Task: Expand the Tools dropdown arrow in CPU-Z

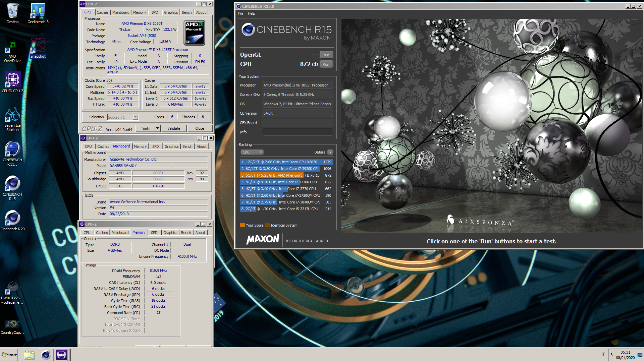Action: point(157,128)
